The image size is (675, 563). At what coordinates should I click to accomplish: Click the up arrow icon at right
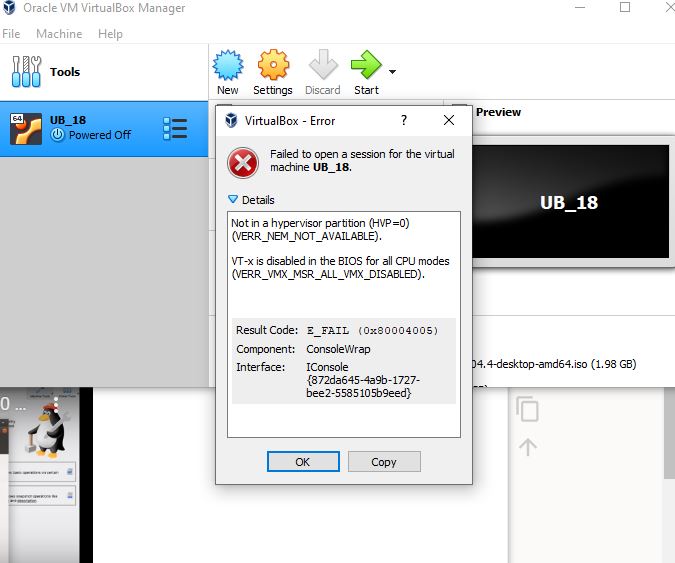[x=527, y=447]
